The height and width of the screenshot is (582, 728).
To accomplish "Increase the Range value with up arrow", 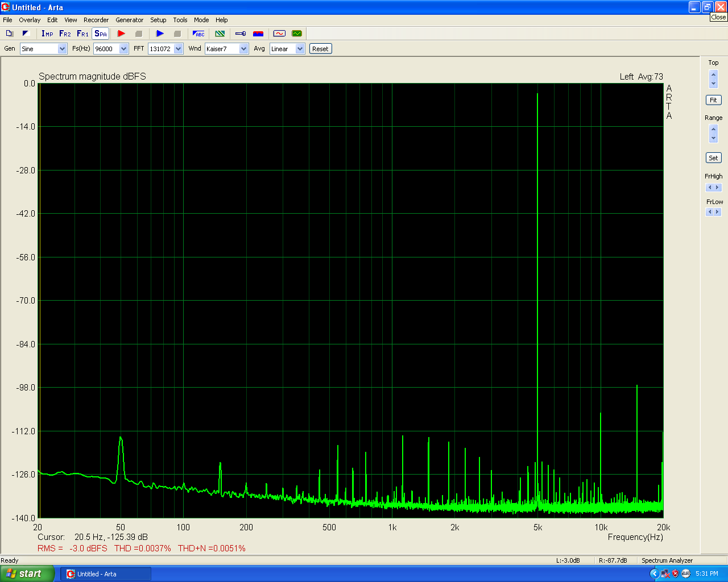I will pyautogui.click(x=713, y=130).
